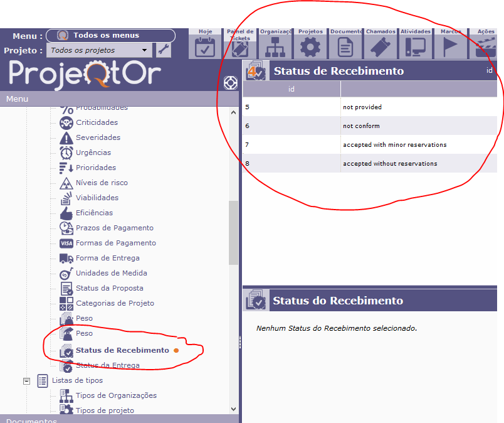The width and height of the screenshot is (504, 423).
Task: Open the Todos os projetos dropdown
Action: (99, 50)
